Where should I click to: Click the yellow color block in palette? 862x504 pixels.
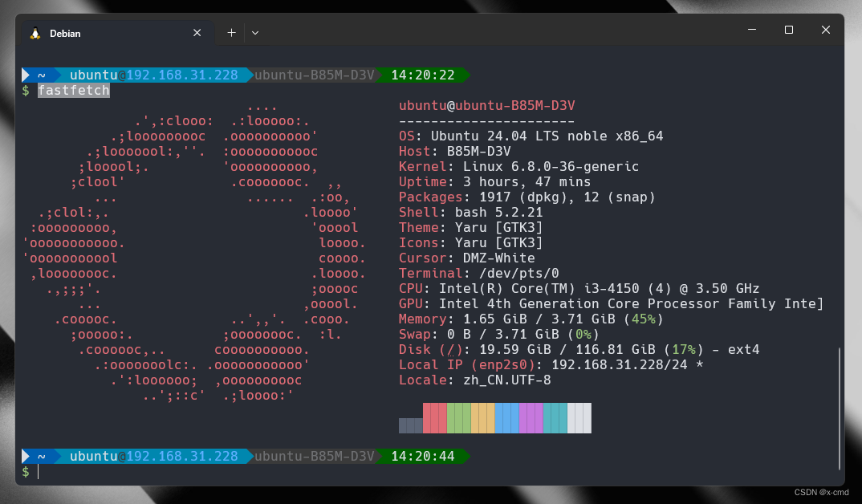(483, 418)
